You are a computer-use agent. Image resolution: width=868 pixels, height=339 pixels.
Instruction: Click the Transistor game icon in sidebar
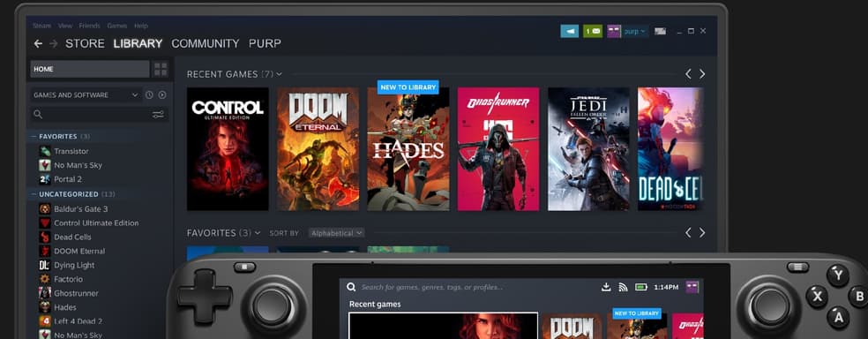coord(45,151)
